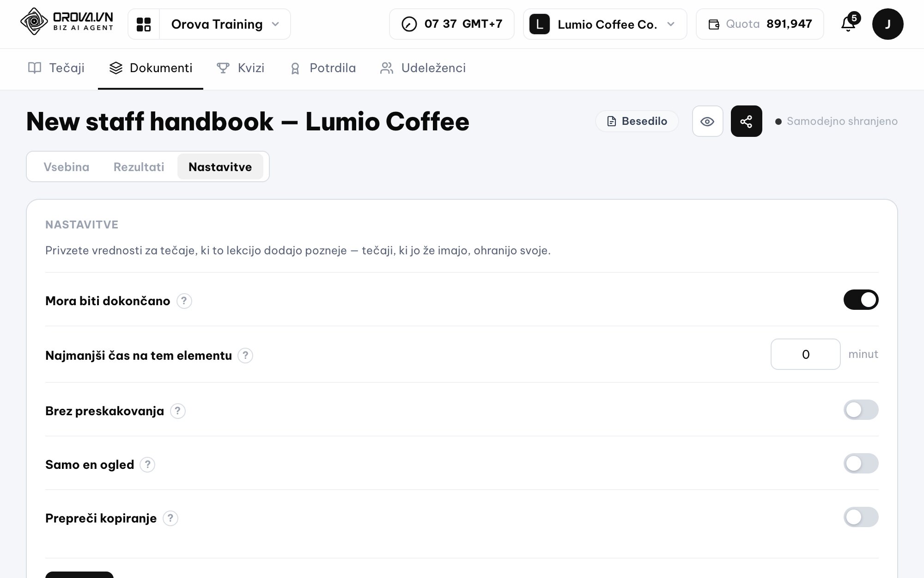Screen dimensions: 924x578
Task: Disable the Mora biti dokončano toggle
Action: click(861, 300)
